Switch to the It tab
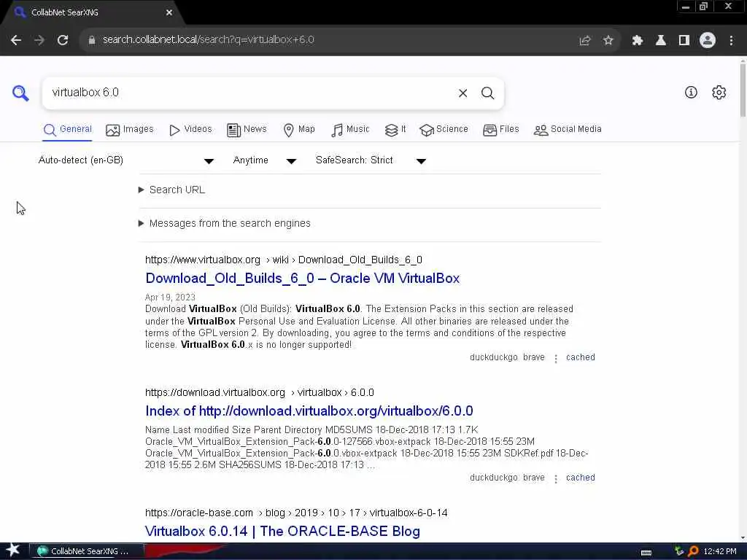The width and height of the screenshot is (747, 560). click(x=395, y=130)
